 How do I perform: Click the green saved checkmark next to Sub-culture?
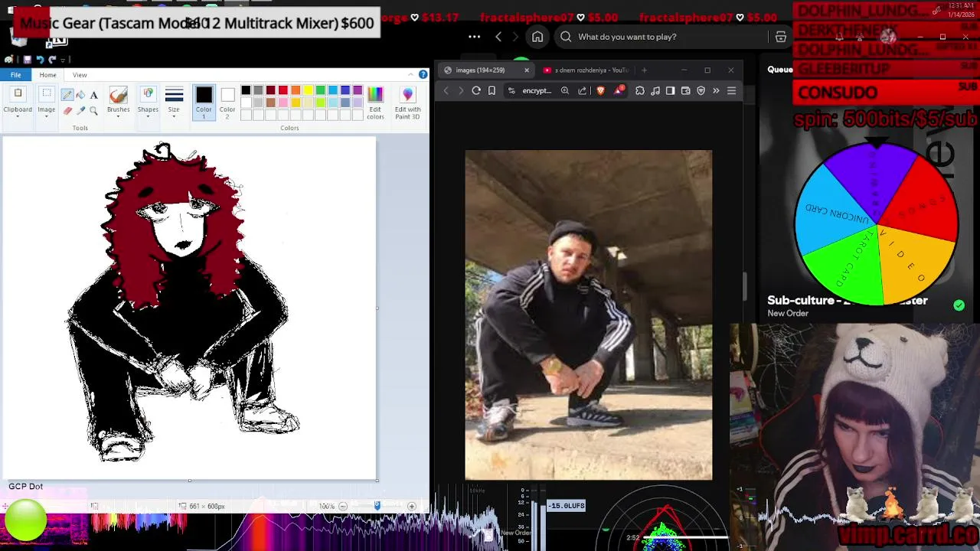[x=959, y=305]
